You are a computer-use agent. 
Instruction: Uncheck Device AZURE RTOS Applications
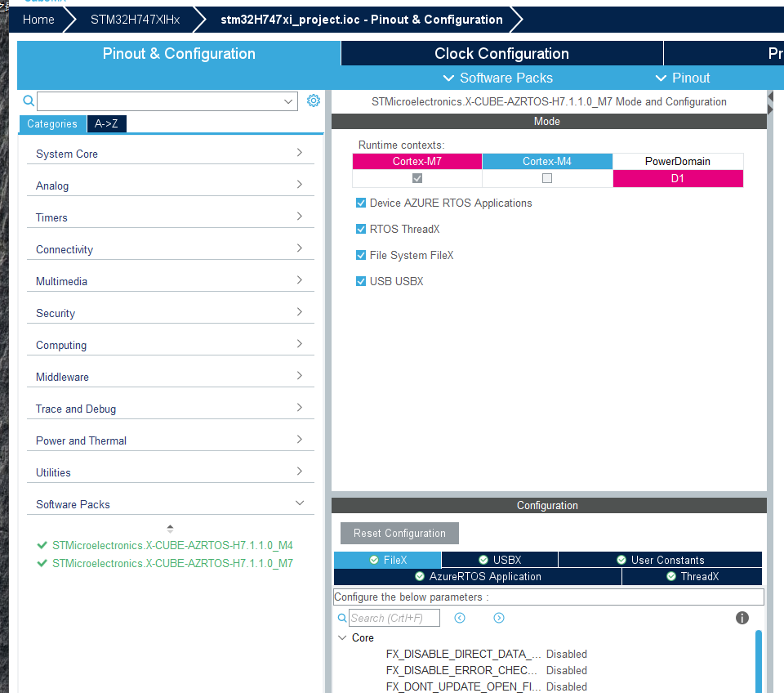coord(360,203)
